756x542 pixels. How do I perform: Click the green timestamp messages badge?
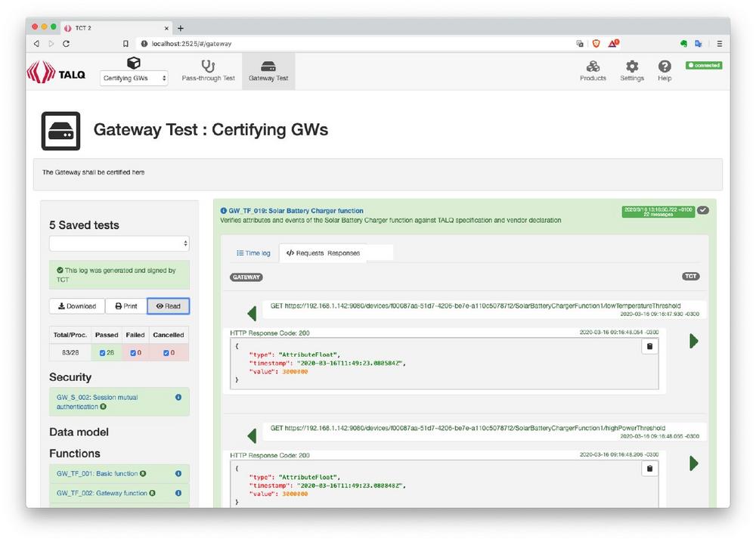pos(658,212)
